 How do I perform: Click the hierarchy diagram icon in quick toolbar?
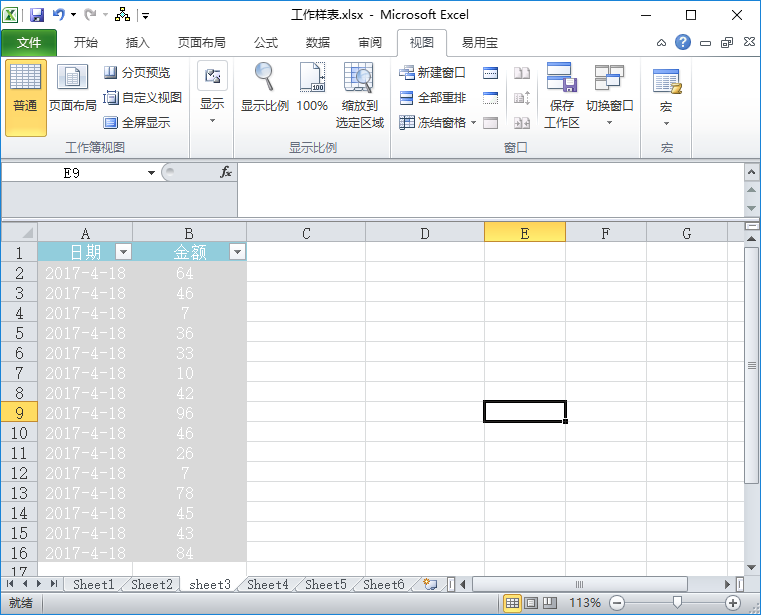[122, 15]
